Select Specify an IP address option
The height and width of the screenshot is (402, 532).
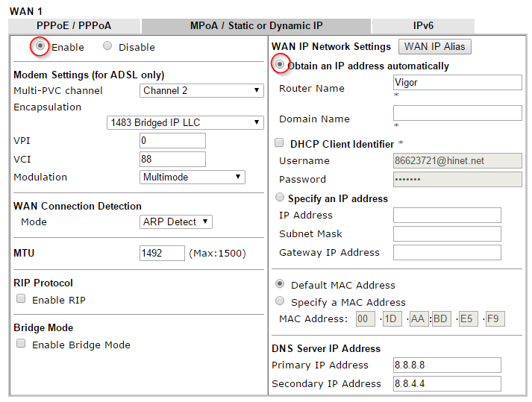point(281,198)
